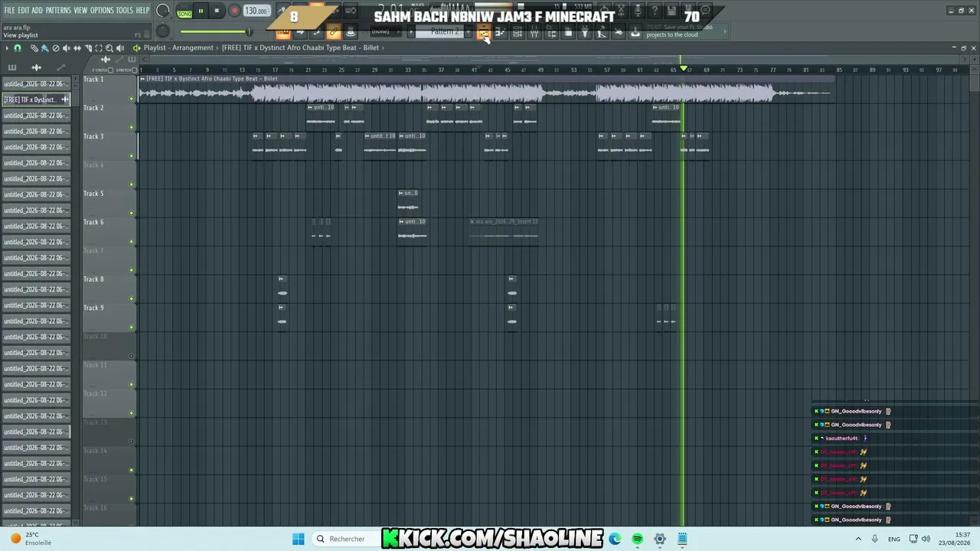Open the clip source arrow after Billet
The image size is (980, 551).
pos(384,47)
